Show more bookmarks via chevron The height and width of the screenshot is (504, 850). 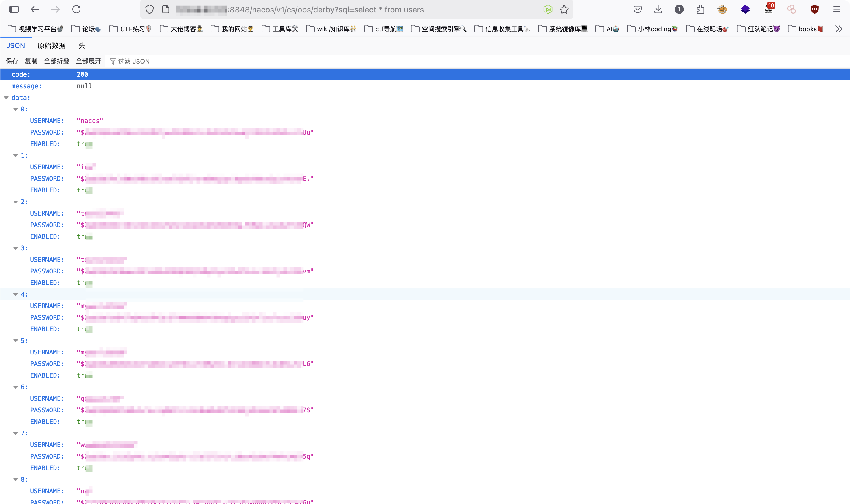click(838, 29)
